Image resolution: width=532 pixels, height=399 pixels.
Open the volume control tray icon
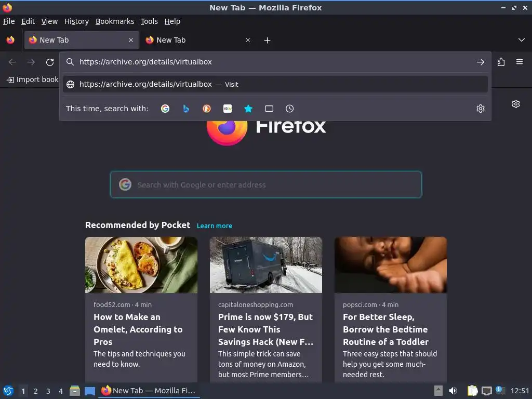[453, 391]
